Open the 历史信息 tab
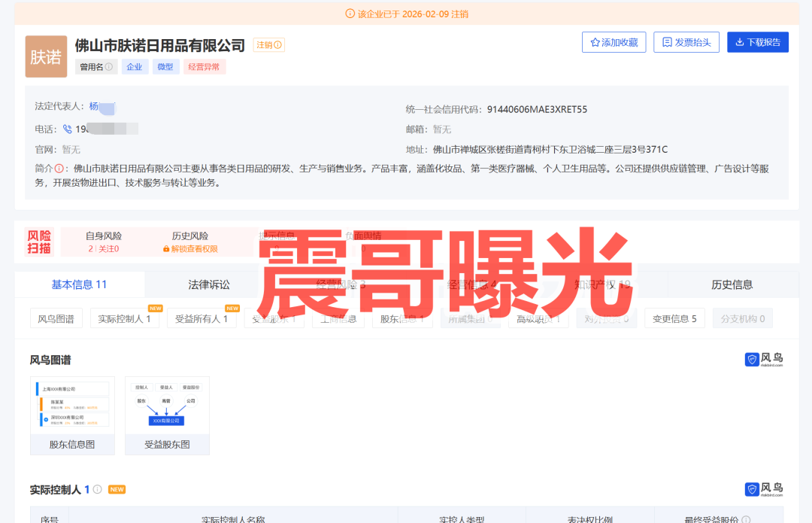Viewport: 812px width, 523px height. point(733,284)
